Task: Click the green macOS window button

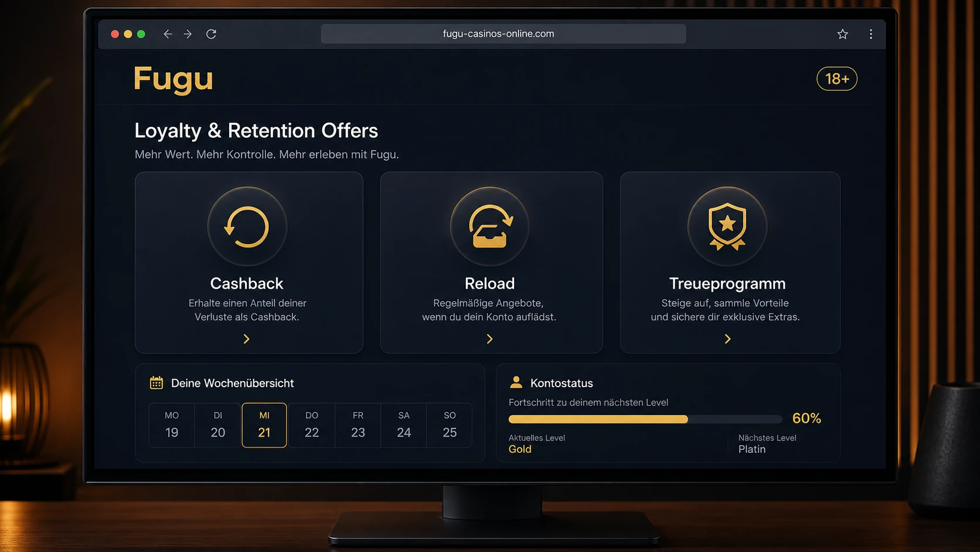Action: (141, 34)
